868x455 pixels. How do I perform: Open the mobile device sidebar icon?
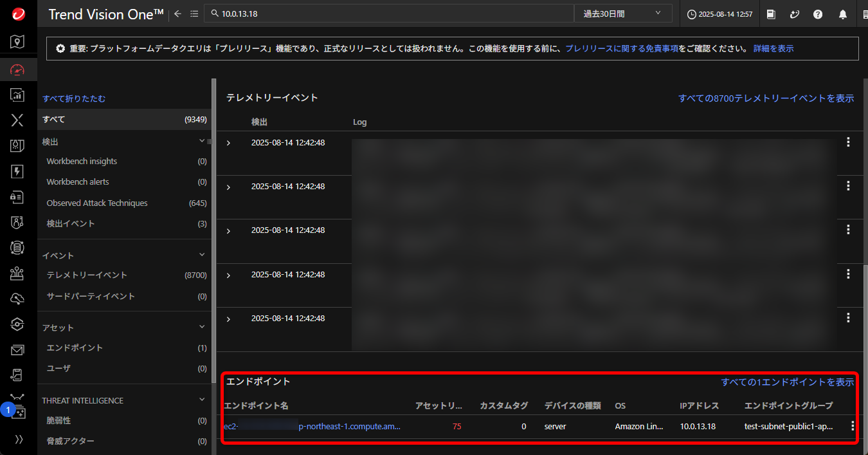point(17,375)
